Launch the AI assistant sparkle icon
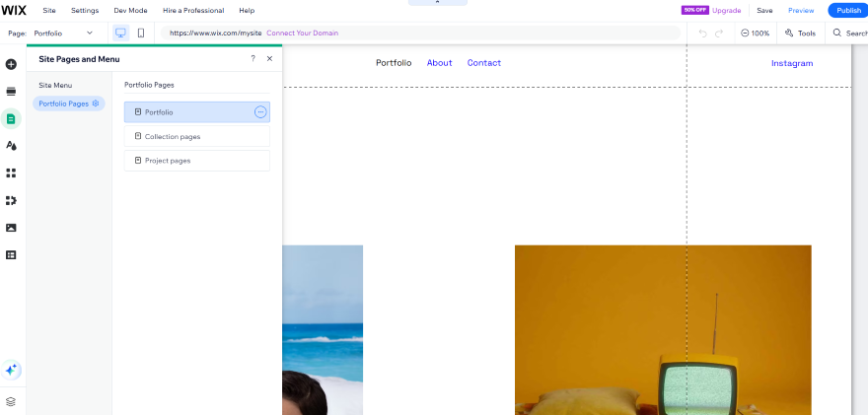 (x=11, y=370)
